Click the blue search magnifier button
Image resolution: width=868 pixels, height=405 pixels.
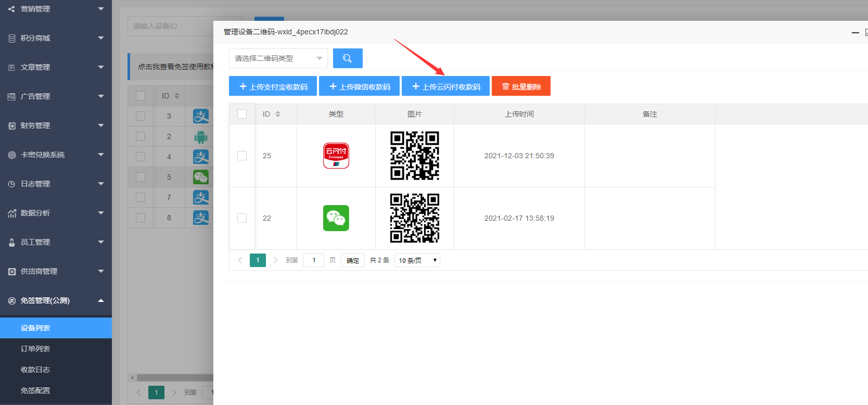(348, 58)
